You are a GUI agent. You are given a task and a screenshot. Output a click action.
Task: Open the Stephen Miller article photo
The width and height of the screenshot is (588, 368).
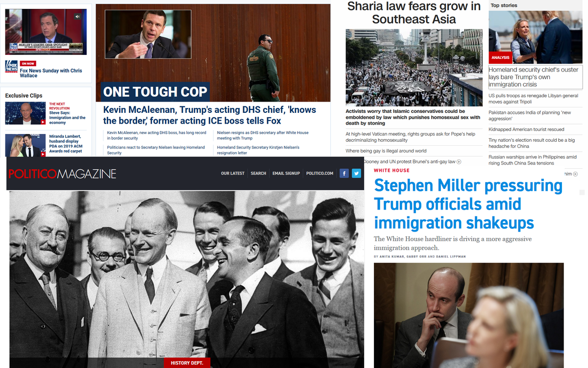pyautogui.click(x=469, y=315)
